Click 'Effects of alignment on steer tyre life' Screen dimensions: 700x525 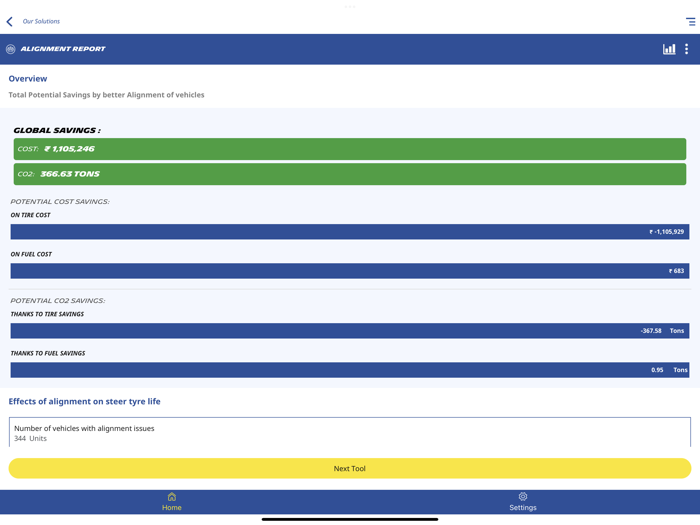pyautogui.click(x=84, y=401)
